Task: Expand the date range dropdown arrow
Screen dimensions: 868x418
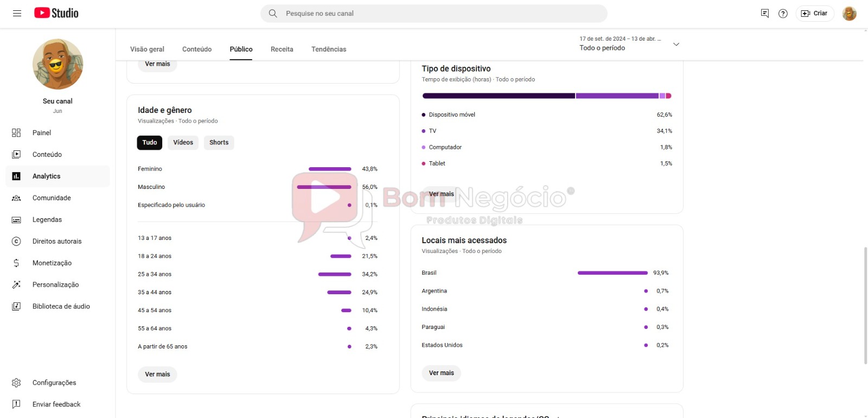Action: point(676,44)
